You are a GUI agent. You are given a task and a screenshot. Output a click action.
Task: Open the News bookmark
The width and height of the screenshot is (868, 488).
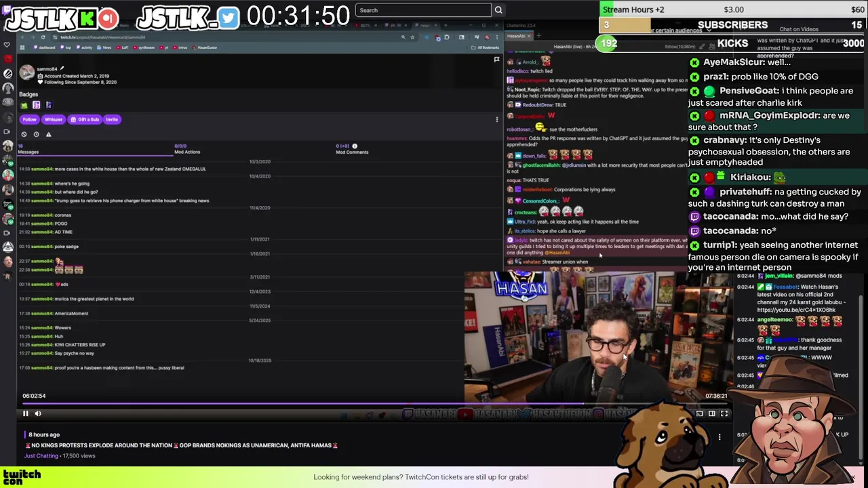(104, 47)
